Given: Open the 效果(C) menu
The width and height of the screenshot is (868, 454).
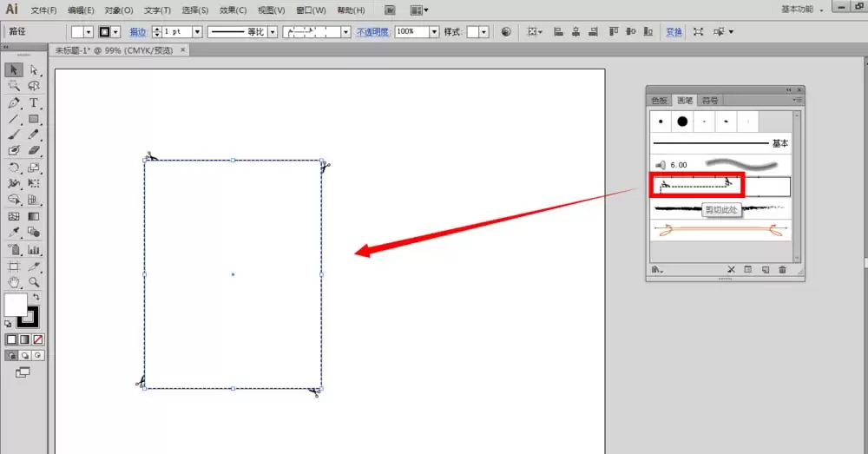Looking at the screenshot, I should point(233,10).
